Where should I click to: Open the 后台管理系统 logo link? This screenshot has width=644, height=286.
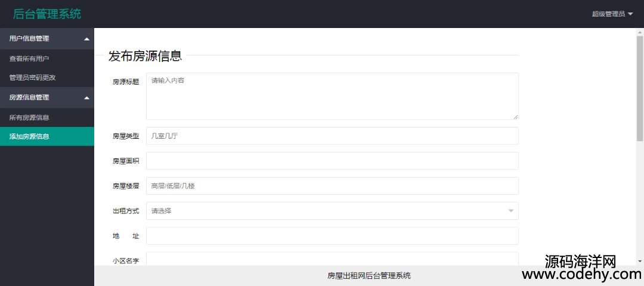point(47,14)
